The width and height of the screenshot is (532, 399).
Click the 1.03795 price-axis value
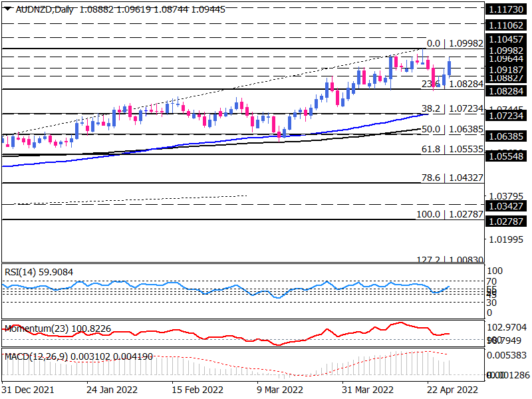tap(506, 196)
